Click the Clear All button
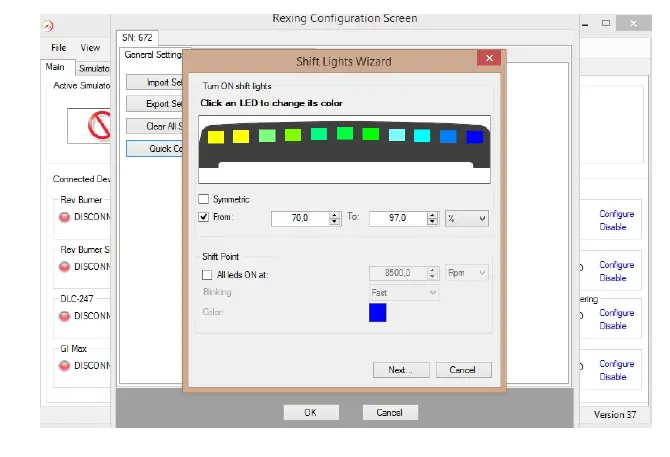 coord(154,126)
